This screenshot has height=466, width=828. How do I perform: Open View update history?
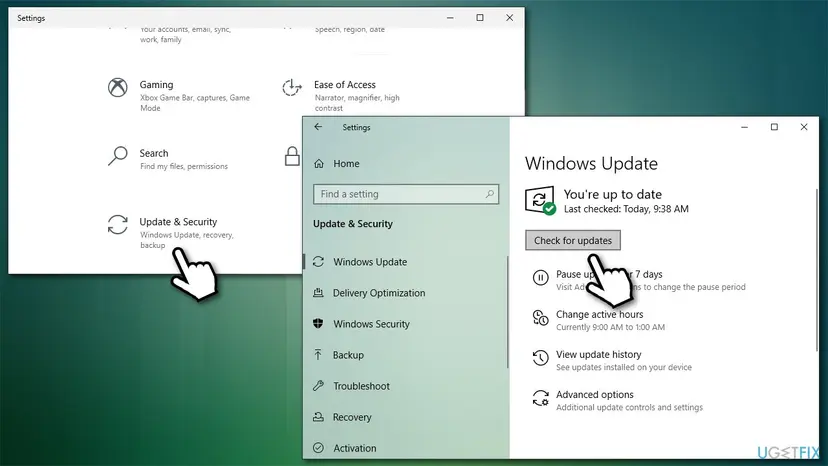coord(598,355)
